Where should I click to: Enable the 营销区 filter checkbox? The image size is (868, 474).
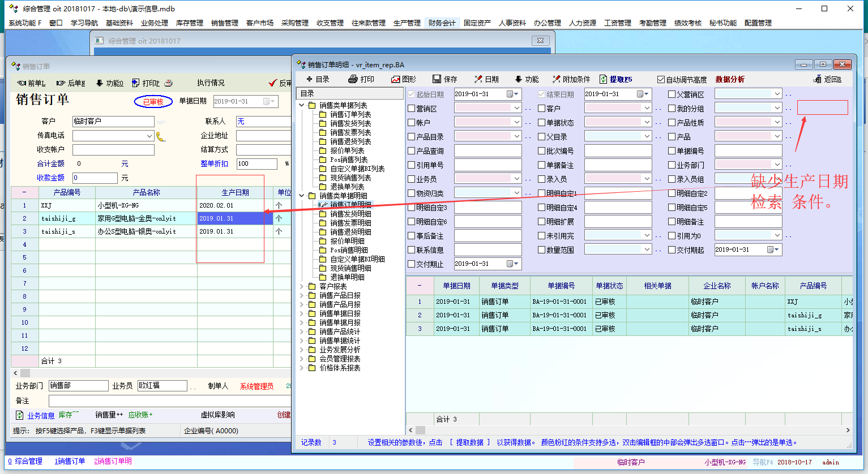[412, 109]
